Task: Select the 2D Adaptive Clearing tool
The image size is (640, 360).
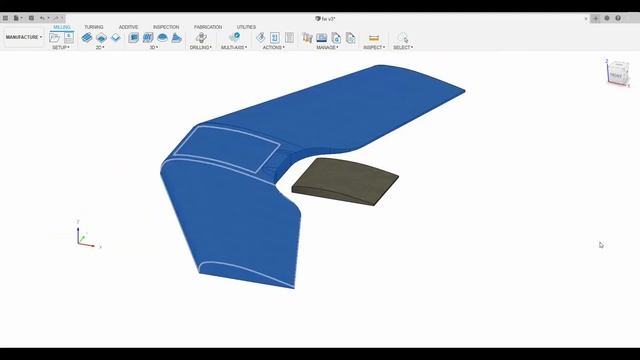Action: [87, 38]
